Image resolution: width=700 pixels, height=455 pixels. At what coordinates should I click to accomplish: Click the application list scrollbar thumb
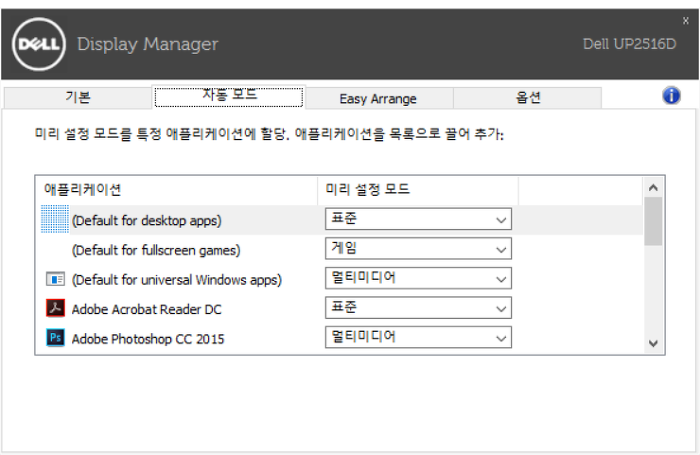(x=653, y=221)
